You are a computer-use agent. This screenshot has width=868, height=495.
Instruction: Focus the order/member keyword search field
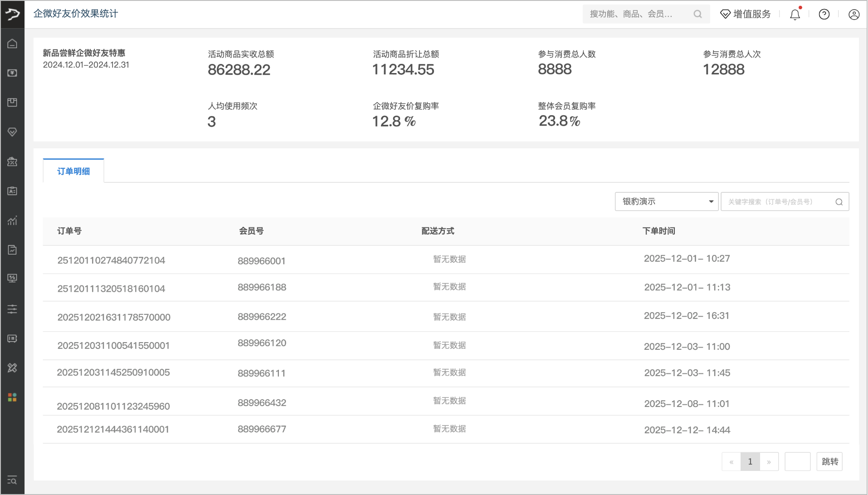pyautogui.click(x=778, y=201)
